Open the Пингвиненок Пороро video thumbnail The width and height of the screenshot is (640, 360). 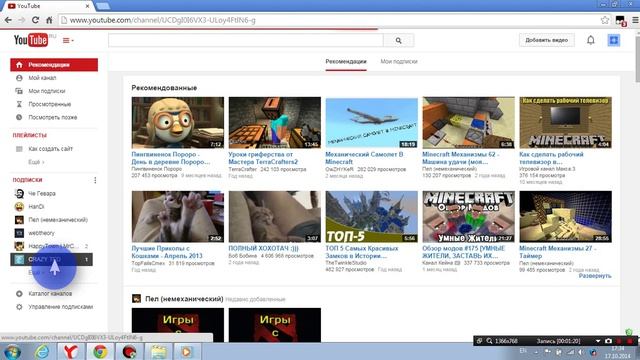[x=178, y=122]
